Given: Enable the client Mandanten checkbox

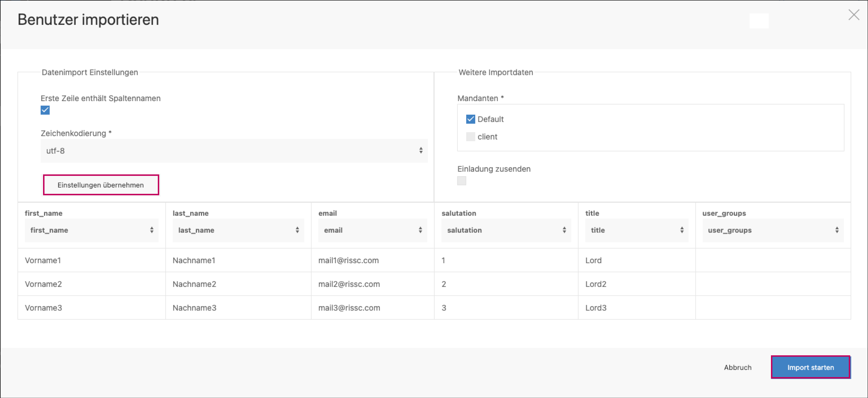Looking at the screenshot, I should tap(470, 137).
